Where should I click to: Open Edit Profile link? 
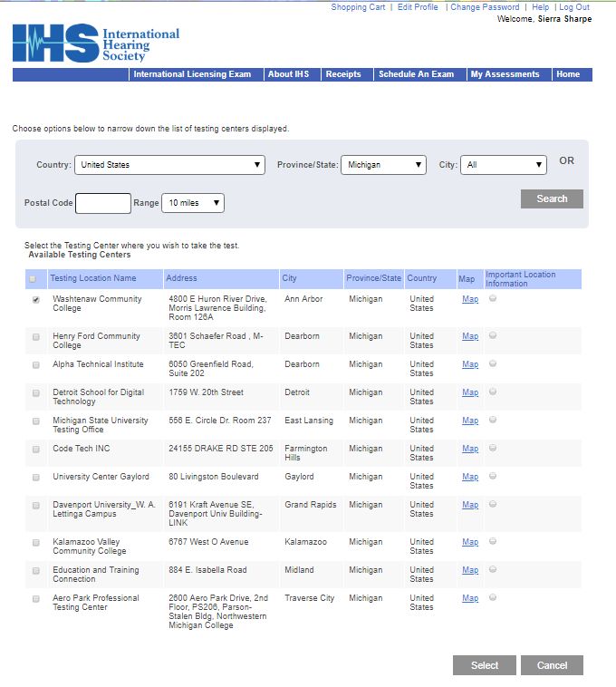(418, 7)
